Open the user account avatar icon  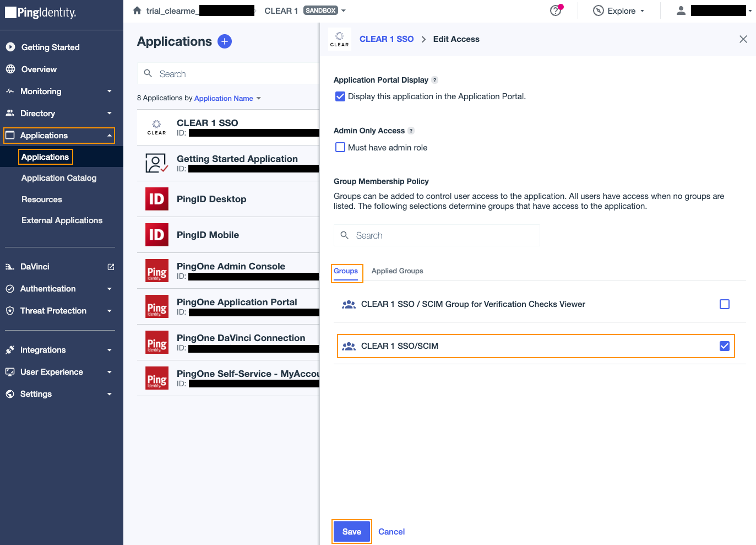click(681, 10)
